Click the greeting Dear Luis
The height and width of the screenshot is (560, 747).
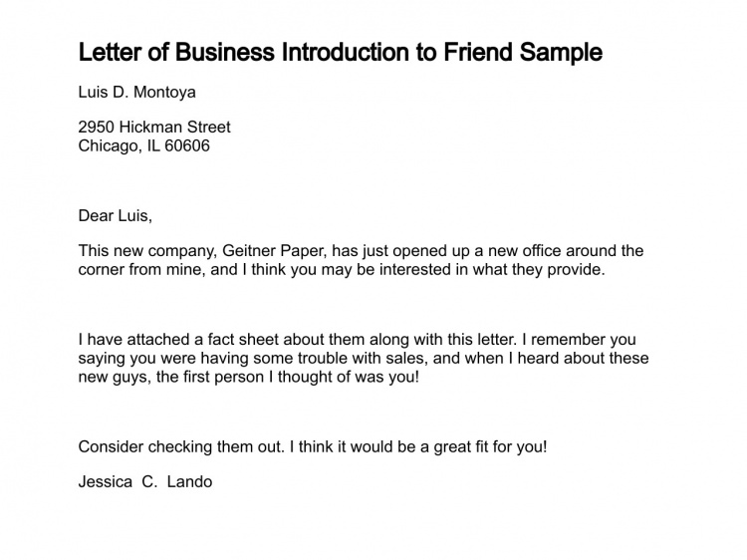tap(115, 216)
